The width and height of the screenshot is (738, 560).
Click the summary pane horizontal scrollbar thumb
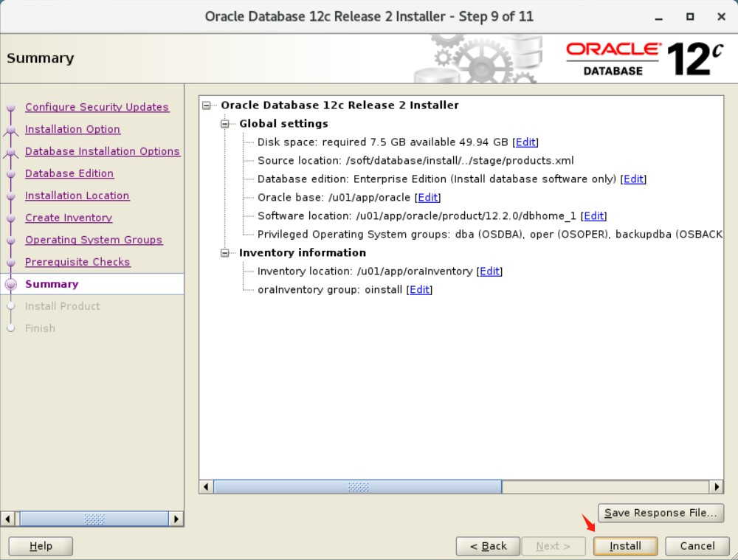click(x=358, y=487)
